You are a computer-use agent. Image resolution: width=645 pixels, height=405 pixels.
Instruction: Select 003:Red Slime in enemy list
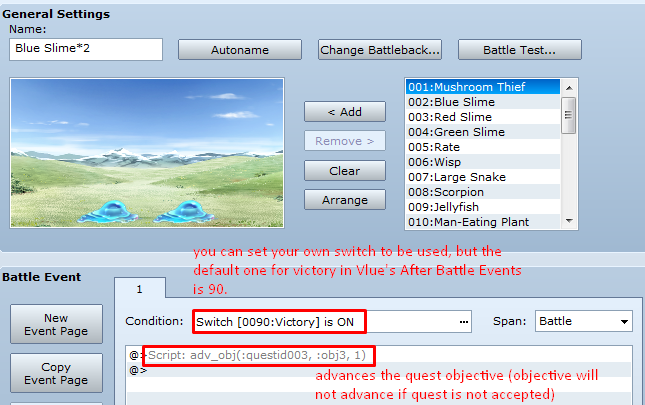[483, 117]
